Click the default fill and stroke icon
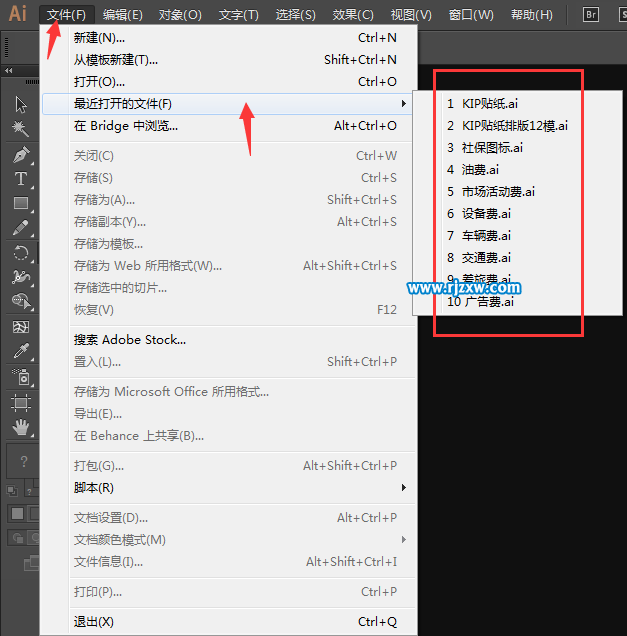627x636 pixels. pyautogui.click(x=12, y=491)
